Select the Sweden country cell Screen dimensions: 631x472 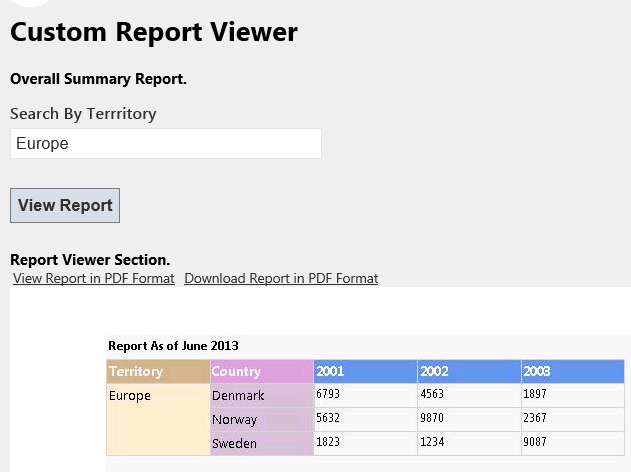(262, 443)
